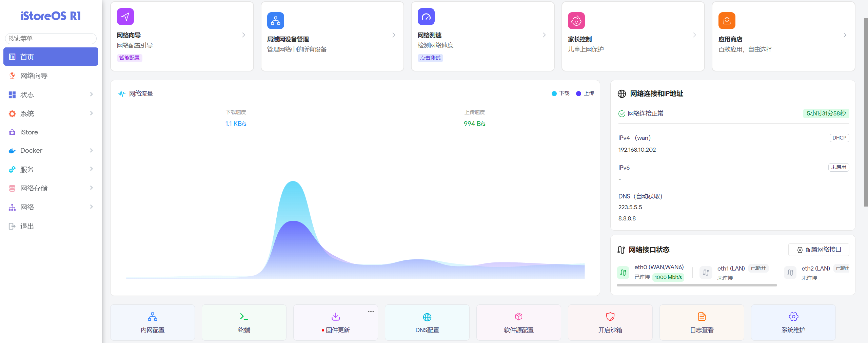The image size is (868, 343).
Task: Toggle the 上传 legend series in chart
Action: click(x=585, y=93)
